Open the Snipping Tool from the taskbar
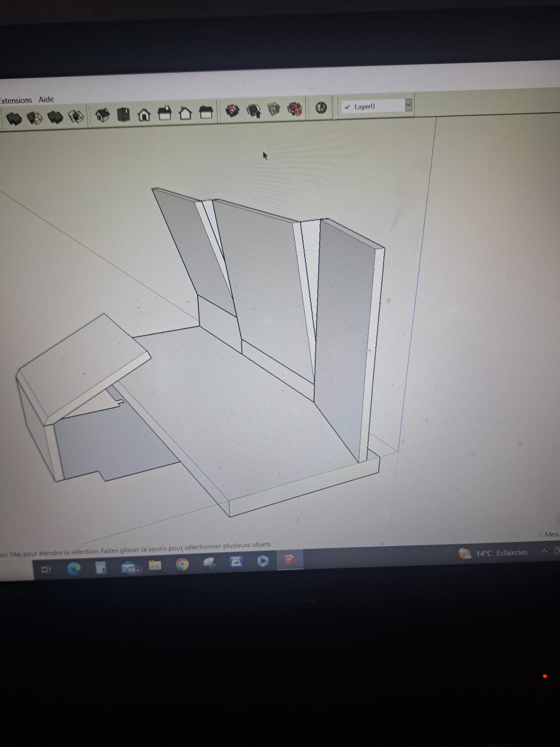Screen dimensions: 560x747 [x=209, y=564]
